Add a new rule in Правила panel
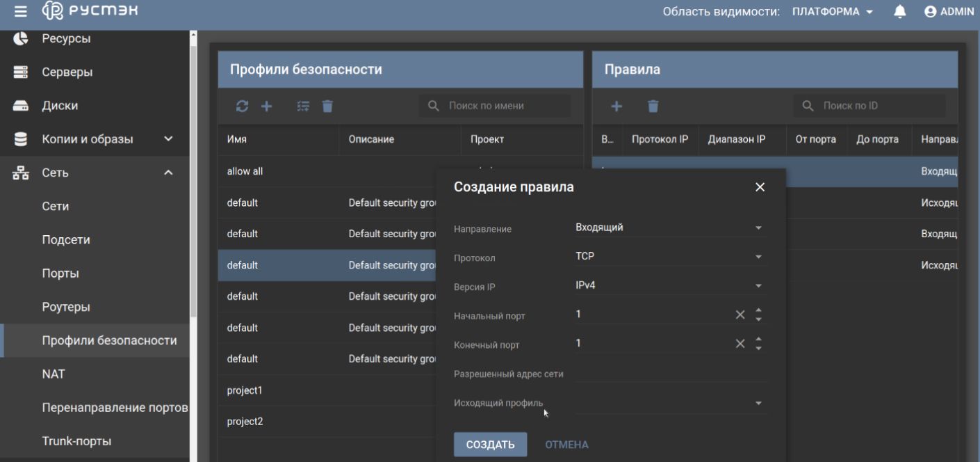 616,106
